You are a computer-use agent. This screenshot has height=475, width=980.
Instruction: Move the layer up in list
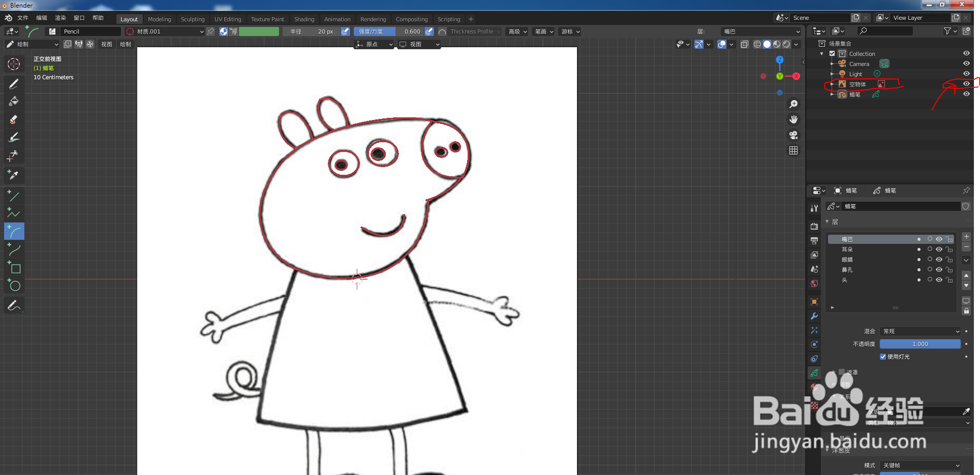point(966,275)
